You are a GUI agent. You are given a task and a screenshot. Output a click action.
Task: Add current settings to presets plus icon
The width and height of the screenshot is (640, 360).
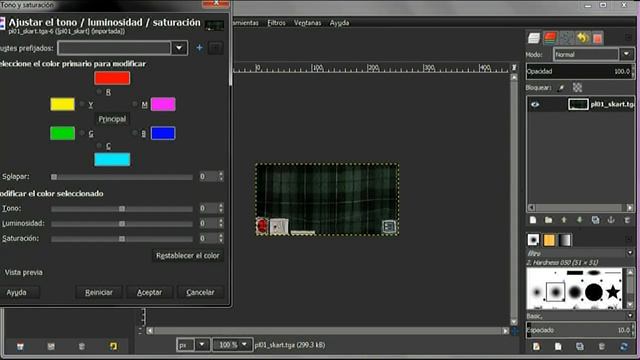pos(199,48)
